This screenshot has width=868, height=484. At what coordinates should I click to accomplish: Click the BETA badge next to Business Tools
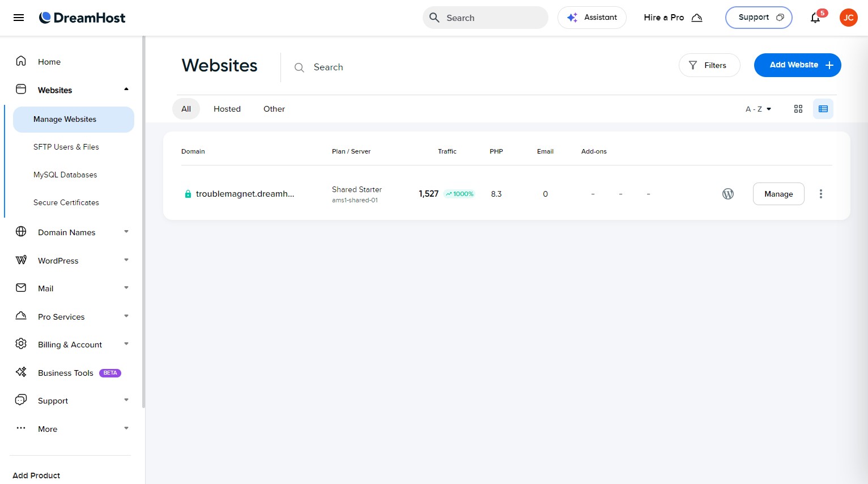pos(110,373)
